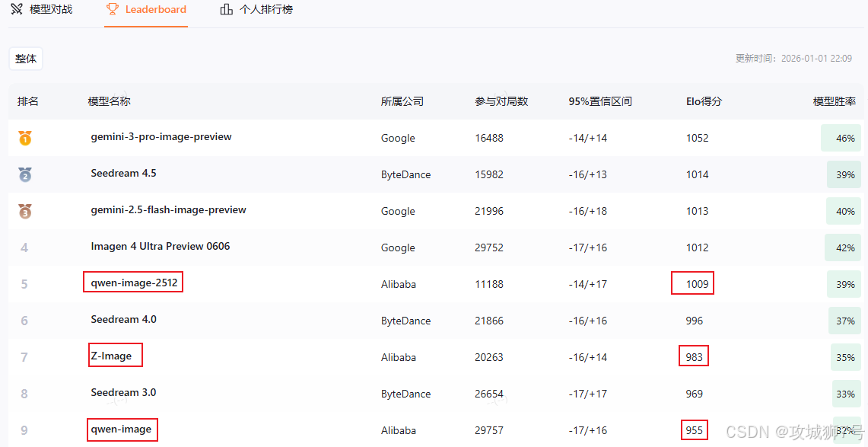
Task: Click the 35% win rate bar
Action: pos(846,357)
